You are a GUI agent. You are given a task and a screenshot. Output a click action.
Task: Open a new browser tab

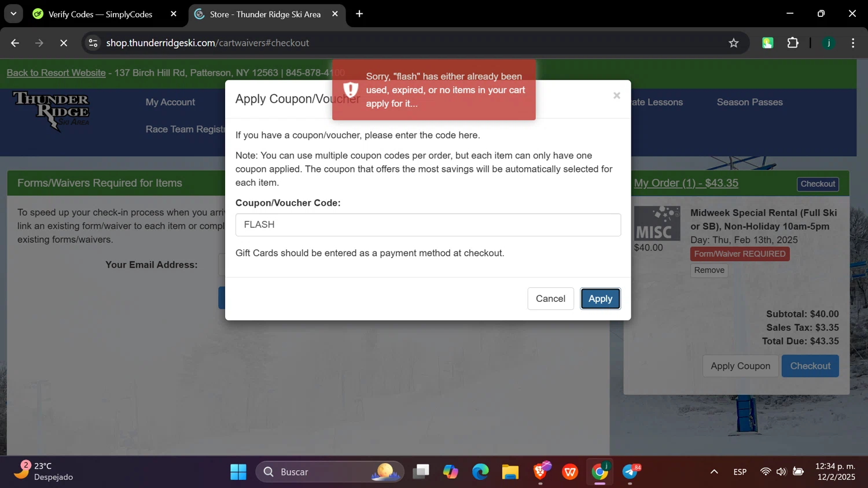(359, 14)
